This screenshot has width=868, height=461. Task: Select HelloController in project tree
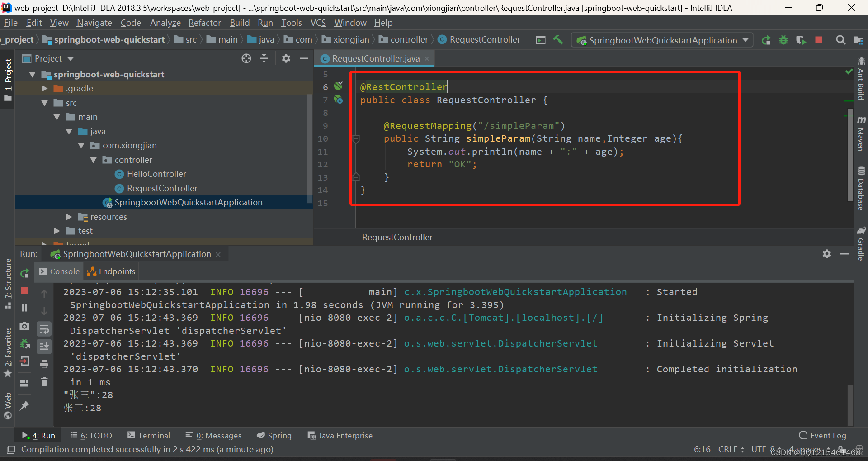156,174
